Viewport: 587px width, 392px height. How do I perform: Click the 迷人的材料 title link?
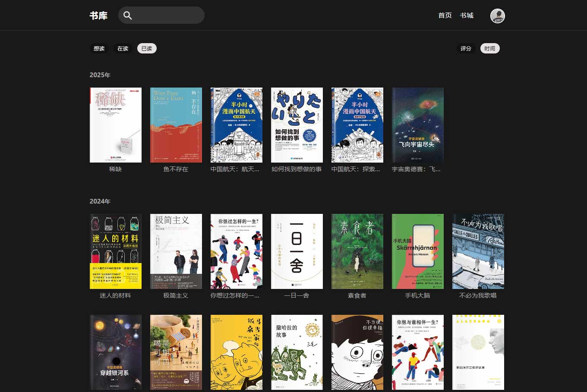coord(115,295)
